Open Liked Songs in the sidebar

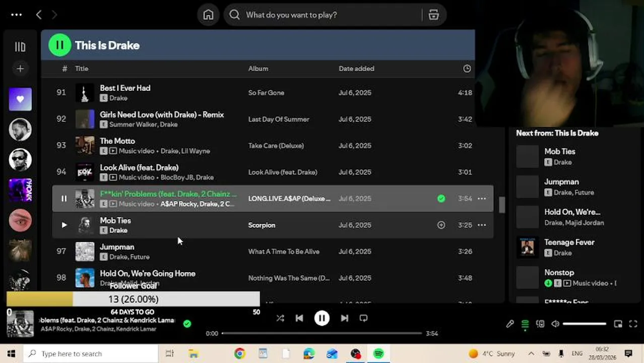click(x=20, y=99)
